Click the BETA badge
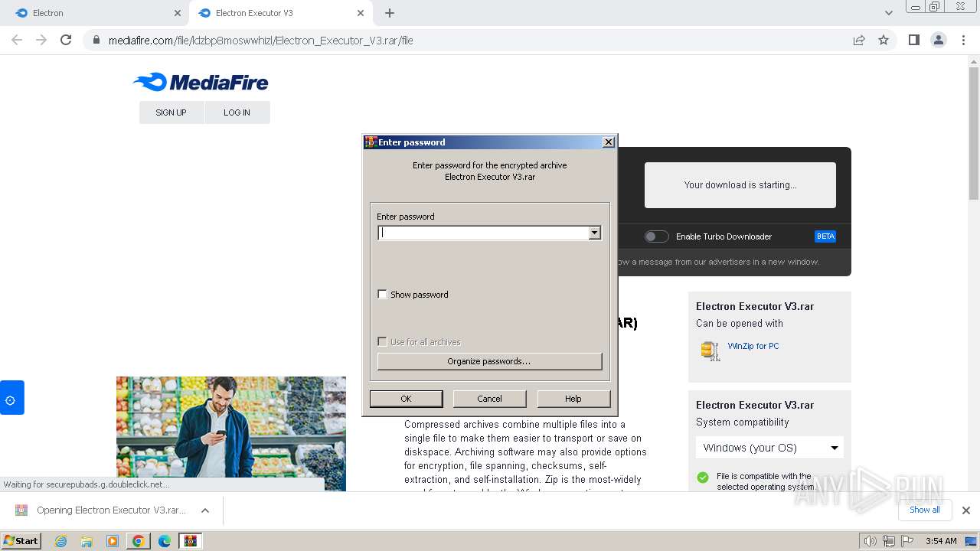This screenshot has width=980, height=551. click(x=825, y=236)
